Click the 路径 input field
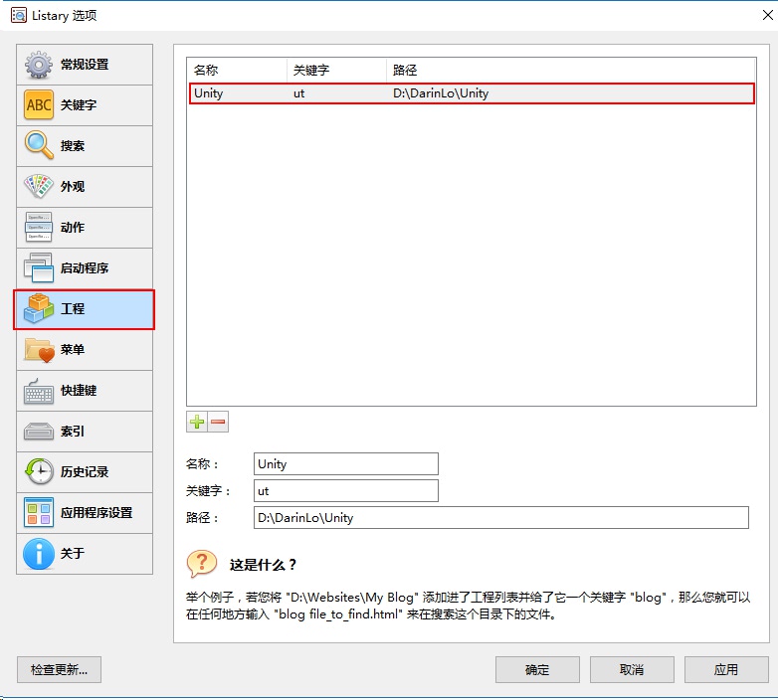This screenshot has height=700, width=778. tap(500, 517)
